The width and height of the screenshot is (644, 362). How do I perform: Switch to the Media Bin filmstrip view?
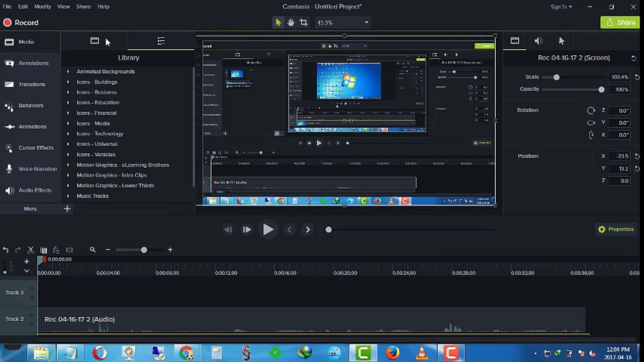[95, 41]
